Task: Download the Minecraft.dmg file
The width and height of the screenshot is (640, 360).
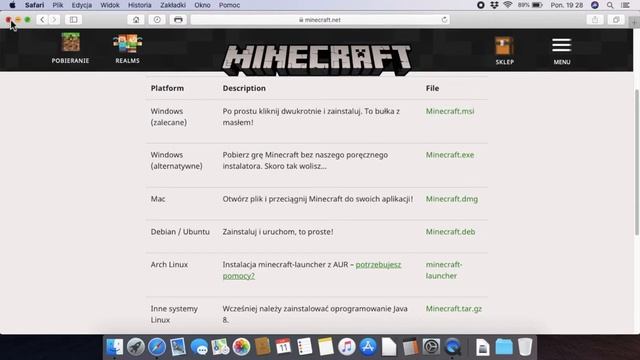Action: [x=452, y=199]
